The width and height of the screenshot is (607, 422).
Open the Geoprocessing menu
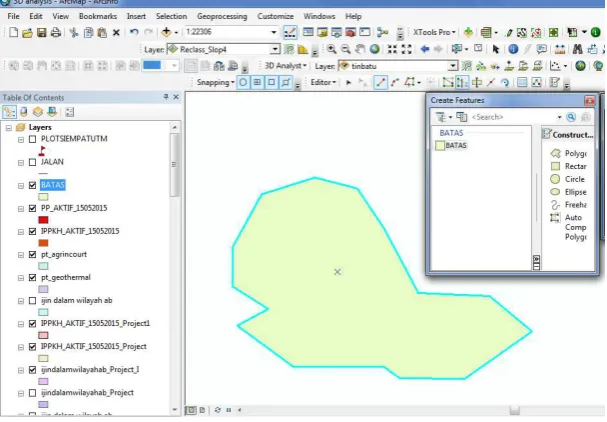[x=222, y=16]
